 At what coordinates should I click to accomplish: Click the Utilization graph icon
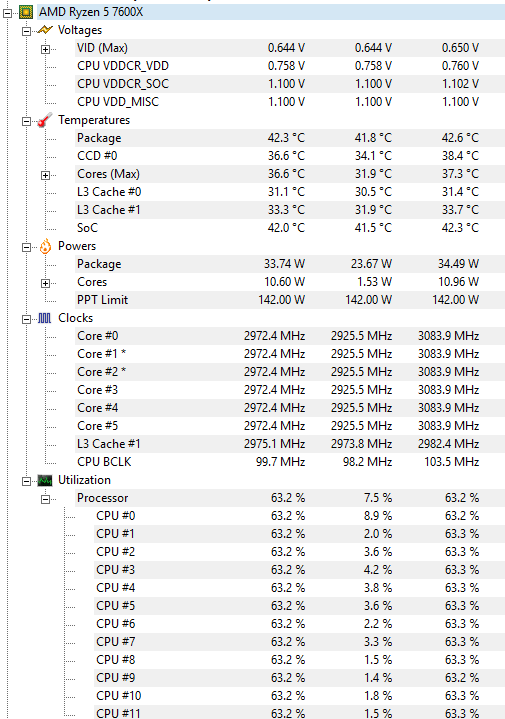pyautogui.click(x=44, y=481)
